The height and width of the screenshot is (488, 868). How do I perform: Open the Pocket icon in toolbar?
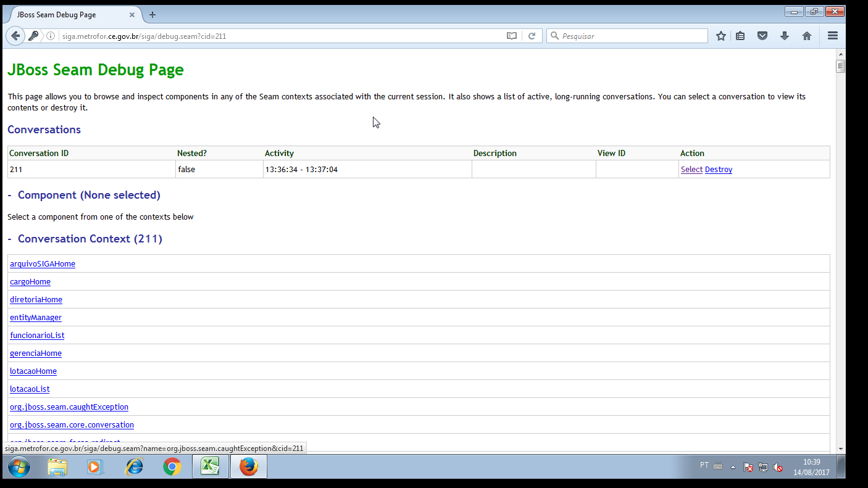(762, 36)
